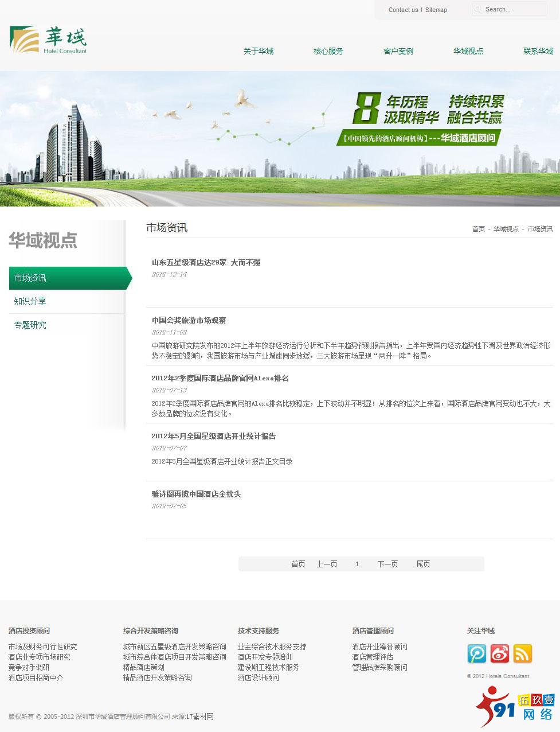
Task: Open the 中国会奖旅游市场观察 article
Action: pos(189,321)
